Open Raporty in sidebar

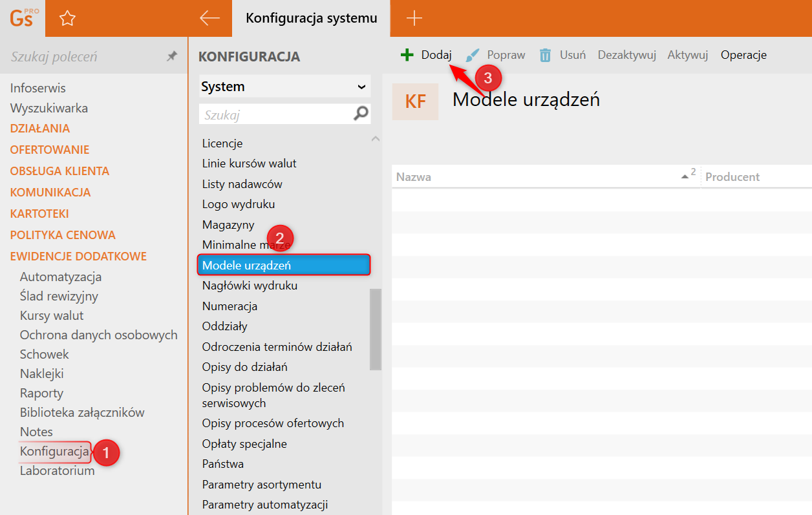[41, 393]
